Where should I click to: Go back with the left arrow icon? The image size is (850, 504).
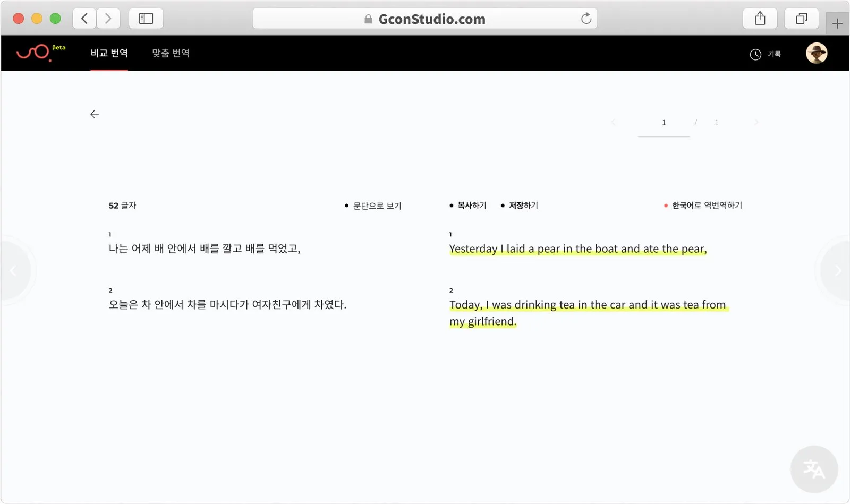coord(95,114)
